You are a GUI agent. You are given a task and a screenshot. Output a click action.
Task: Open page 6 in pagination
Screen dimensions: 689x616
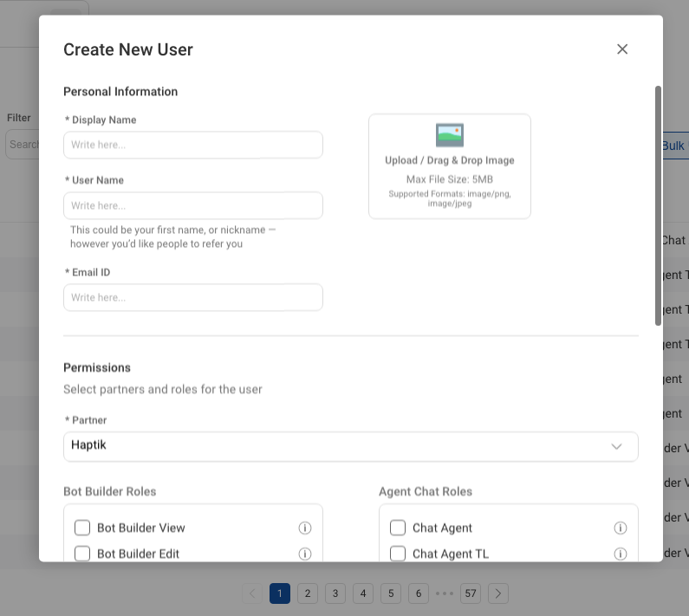click(419, 593)
